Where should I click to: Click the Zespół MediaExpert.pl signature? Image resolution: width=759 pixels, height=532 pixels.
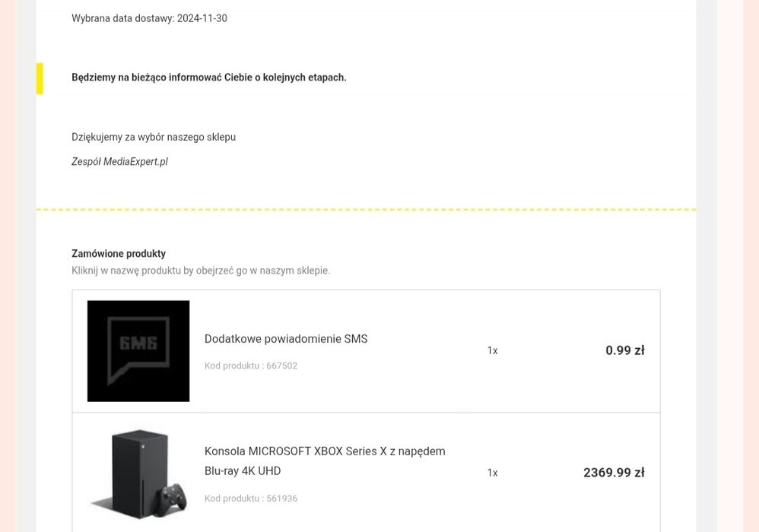coord(119,162)
